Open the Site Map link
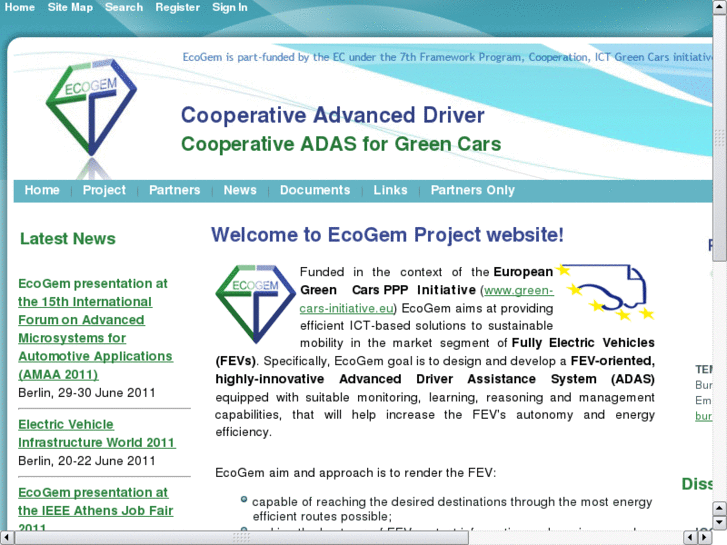The width and height of the screenshot is (727, 545). (x=70, y=7)
